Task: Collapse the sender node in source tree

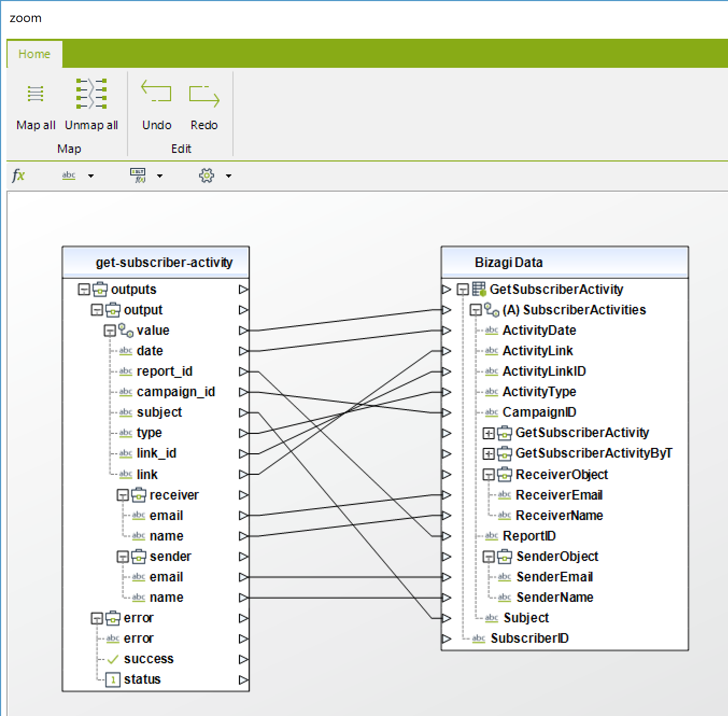Action: 123,557
